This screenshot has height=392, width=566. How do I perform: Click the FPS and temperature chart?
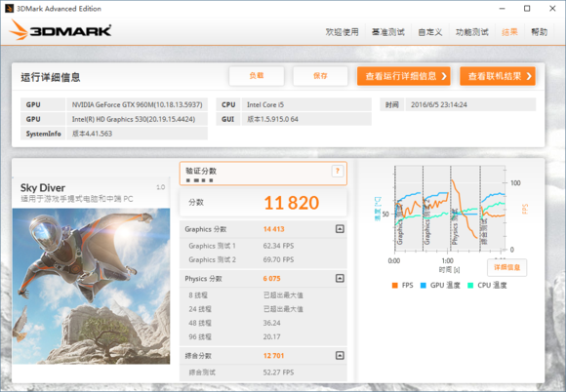pos(450,209)
